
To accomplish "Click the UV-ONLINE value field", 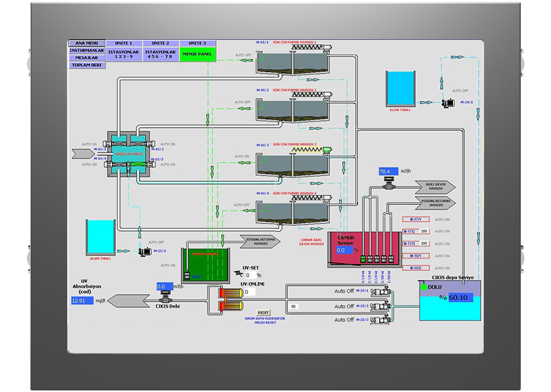I will [250, 292].
